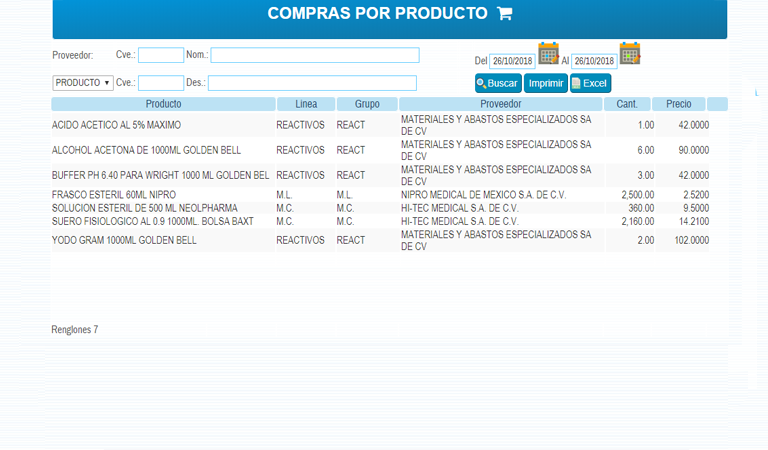Image resolution: width=768 pixels, height=450 pixels.
Task: Select the FRASCO ESTERIL 60ML NIPRO row
Action: [x=114, y=194]
